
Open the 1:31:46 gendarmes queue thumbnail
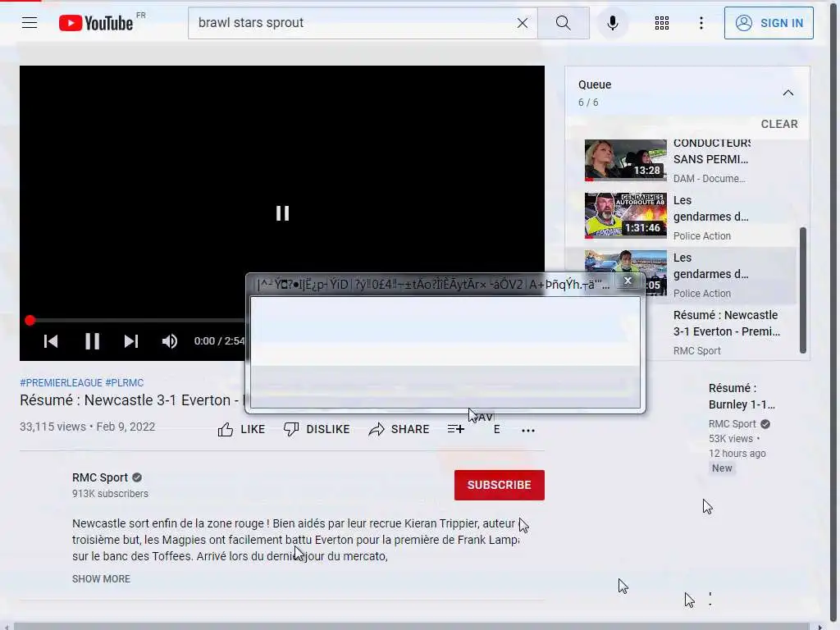[625, 216]
